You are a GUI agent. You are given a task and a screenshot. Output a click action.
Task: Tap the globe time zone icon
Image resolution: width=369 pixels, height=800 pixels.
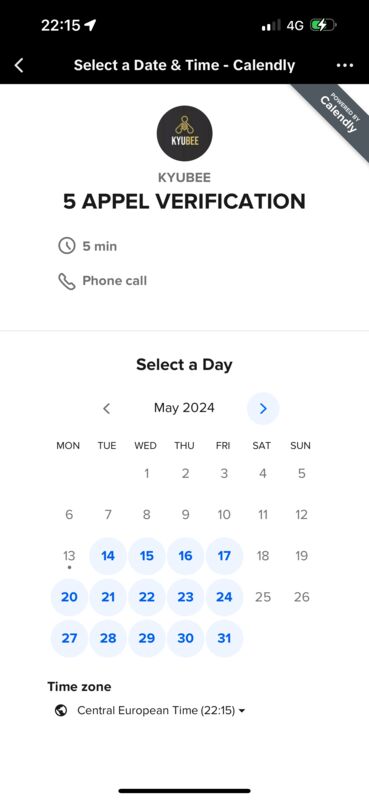(61, 710)
